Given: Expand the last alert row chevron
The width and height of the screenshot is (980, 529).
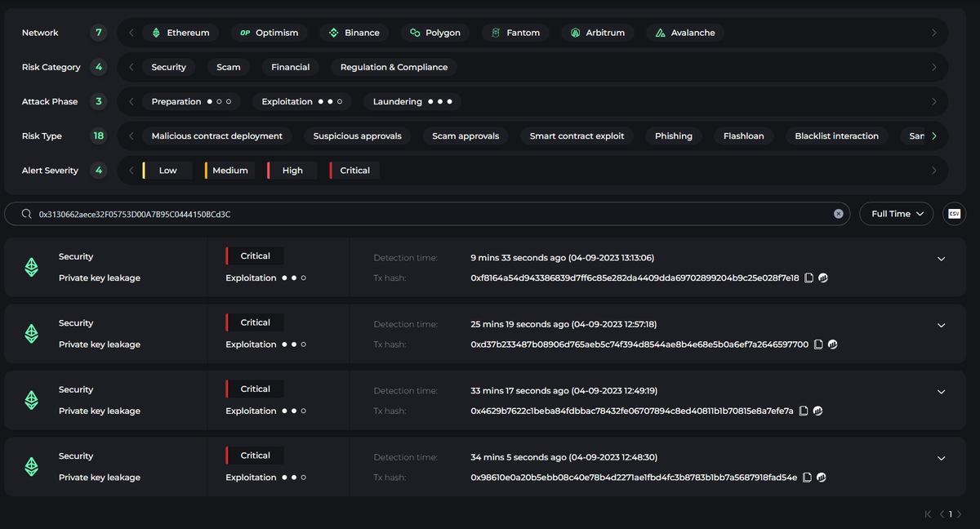Looking at the screenshot, I should tap(941, 459).
